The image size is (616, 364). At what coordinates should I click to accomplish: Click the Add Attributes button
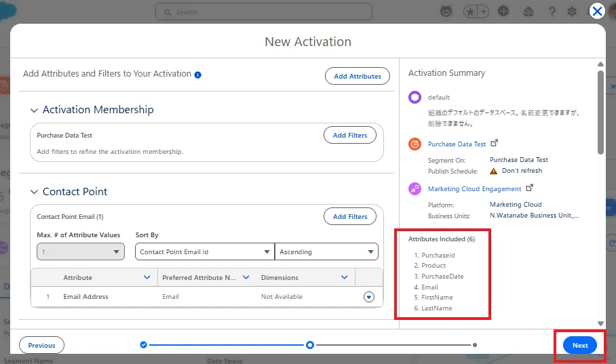[357, 76]
